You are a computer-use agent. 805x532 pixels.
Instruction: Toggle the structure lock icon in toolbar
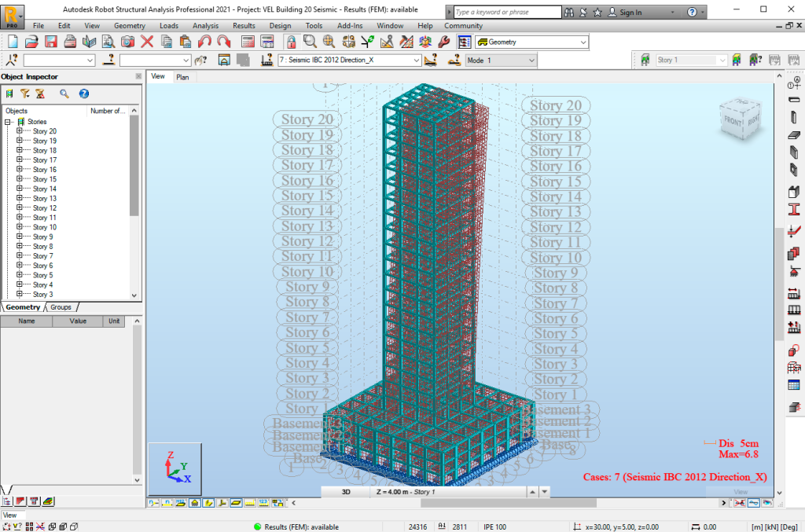(292, 41)
